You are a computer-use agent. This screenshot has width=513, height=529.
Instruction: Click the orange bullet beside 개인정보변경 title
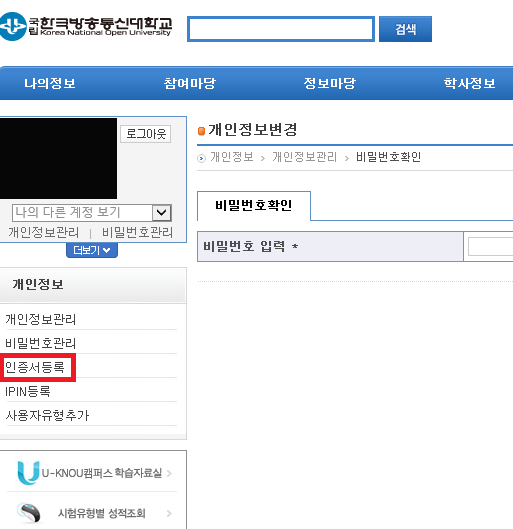pyautogui.click(x=201, y=131)
